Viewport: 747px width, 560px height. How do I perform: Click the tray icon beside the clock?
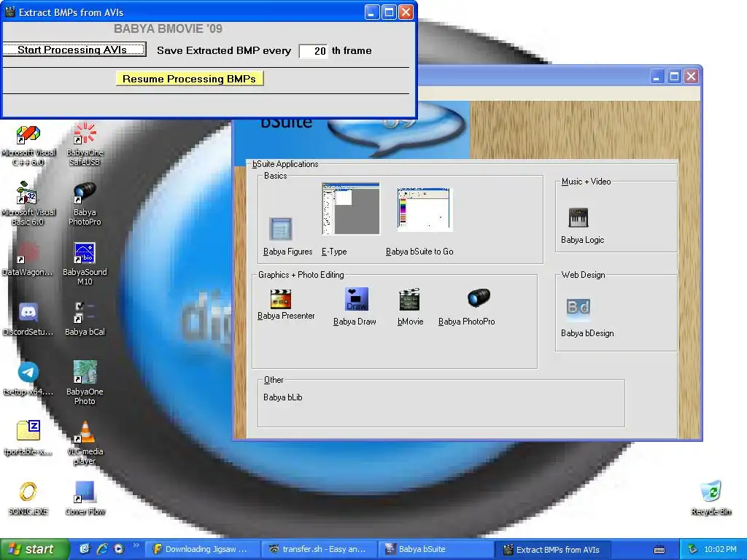[x=693, y=549]
